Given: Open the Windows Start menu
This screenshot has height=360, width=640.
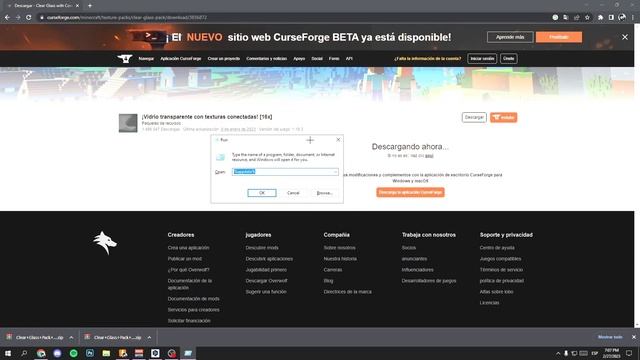Looking at the screenshot, I should coord(8,353).
